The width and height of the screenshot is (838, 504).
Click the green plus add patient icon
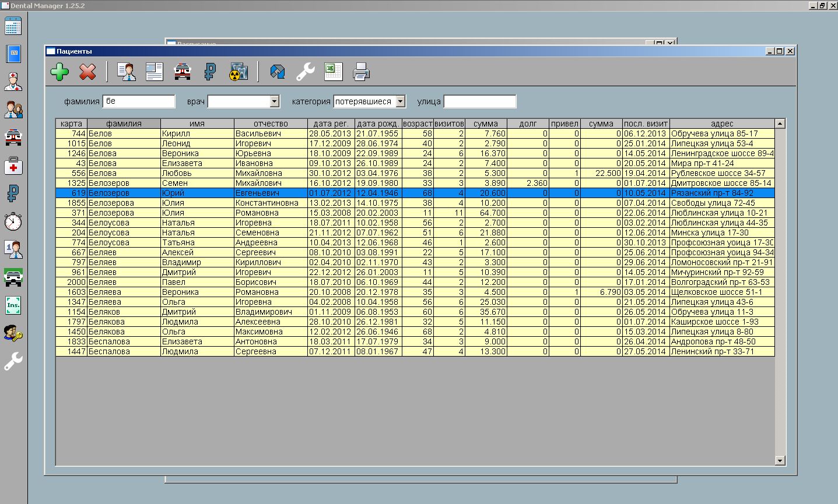coord(59,72)
